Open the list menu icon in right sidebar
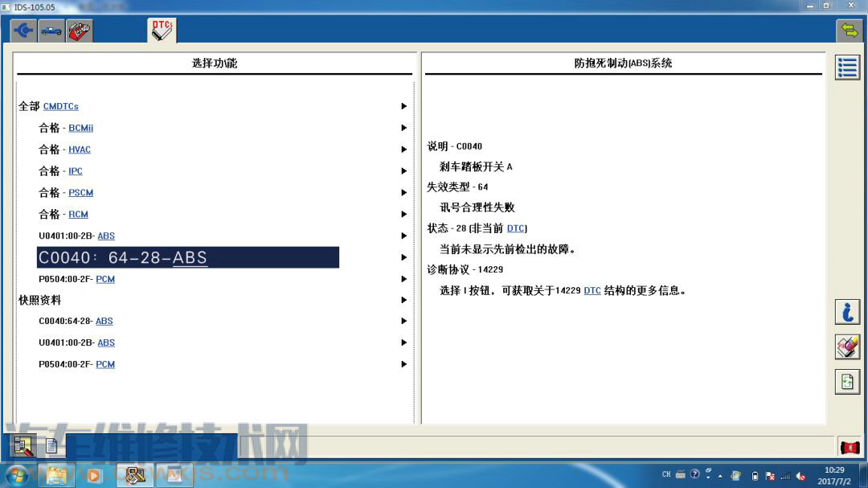Viewport: 868px width, 488px height. point(847,68)
